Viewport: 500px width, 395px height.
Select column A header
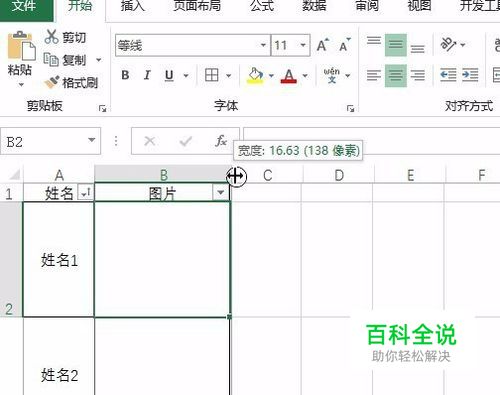tap(59, 175)
